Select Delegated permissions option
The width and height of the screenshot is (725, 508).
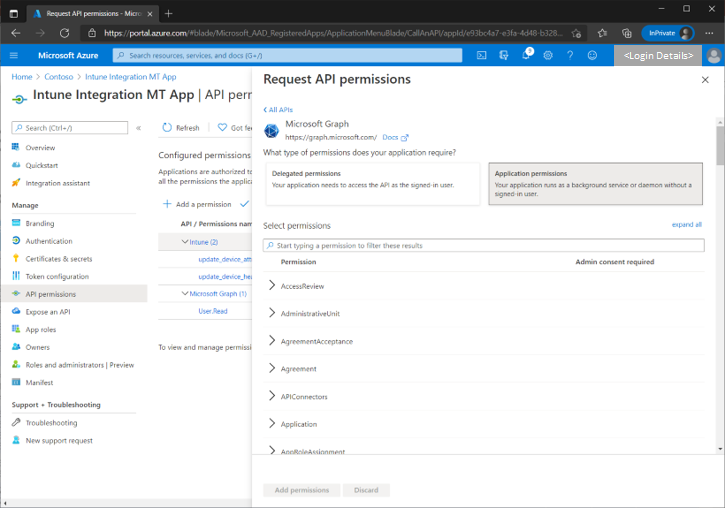(x=373, y=184)
